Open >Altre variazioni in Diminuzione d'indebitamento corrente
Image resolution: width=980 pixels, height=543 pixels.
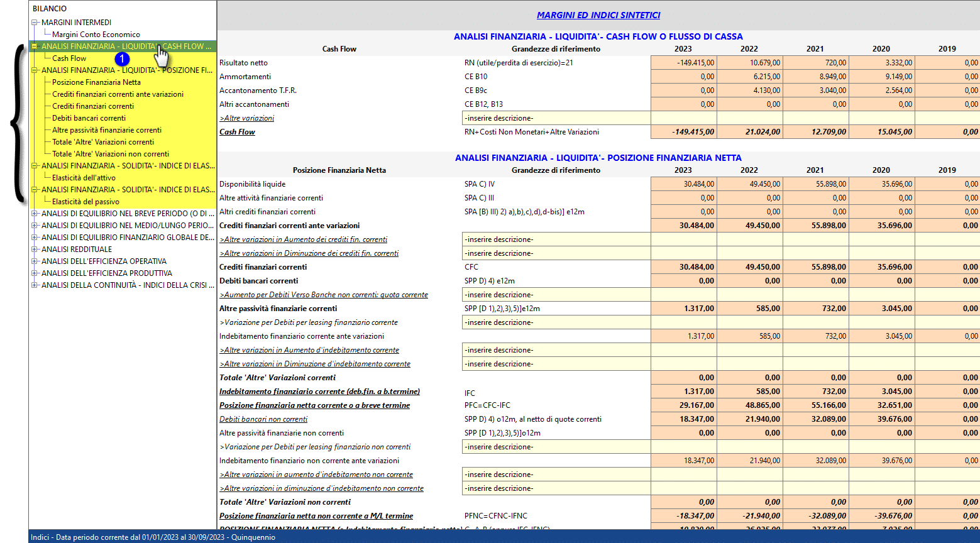(315, 364)
